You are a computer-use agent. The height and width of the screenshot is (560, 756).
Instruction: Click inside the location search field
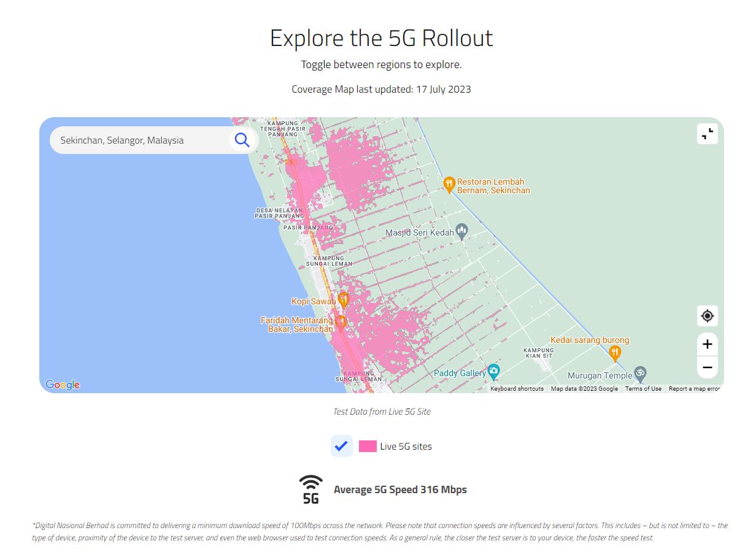coord(141,140)
